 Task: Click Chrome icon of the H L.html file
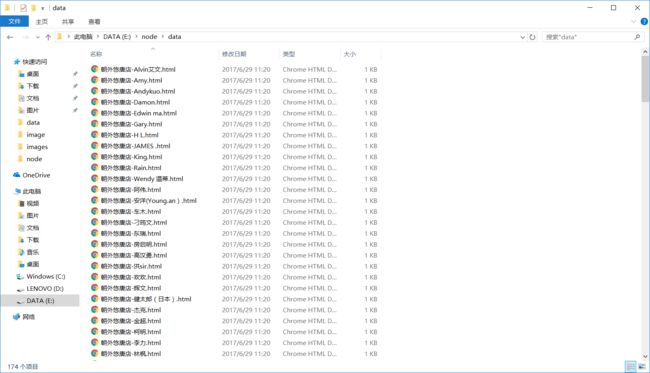(95, 135)
